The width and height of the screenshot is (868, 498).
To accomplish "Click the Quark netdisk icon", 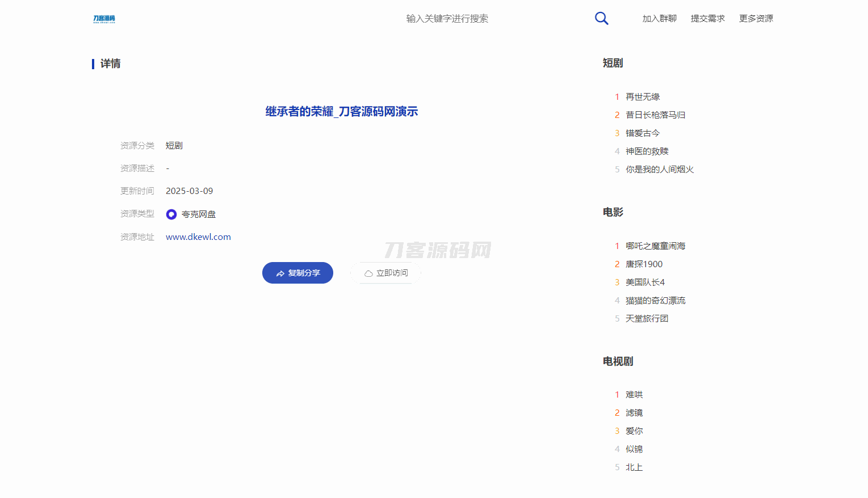I will pos(171,214).
